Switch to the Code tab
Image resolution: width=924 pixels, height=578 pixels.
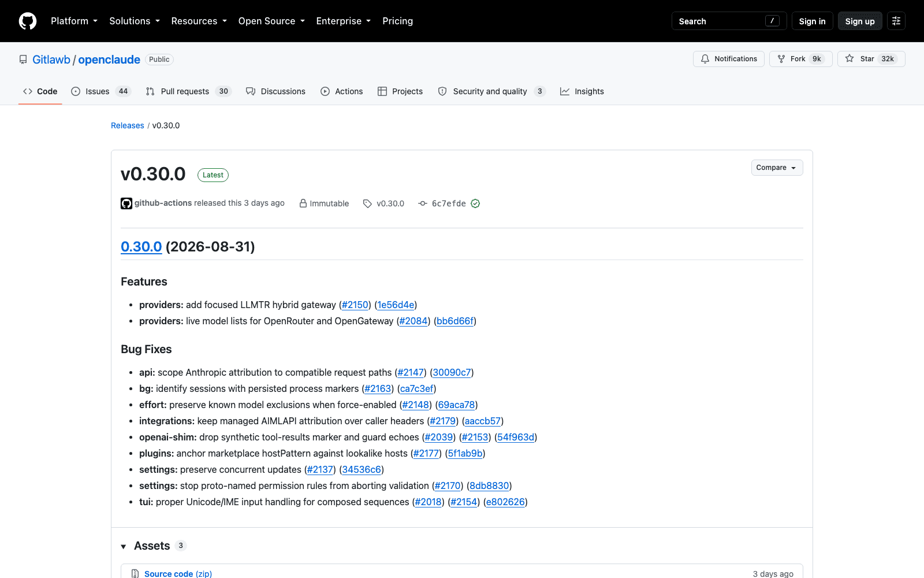tap(40, 91)
